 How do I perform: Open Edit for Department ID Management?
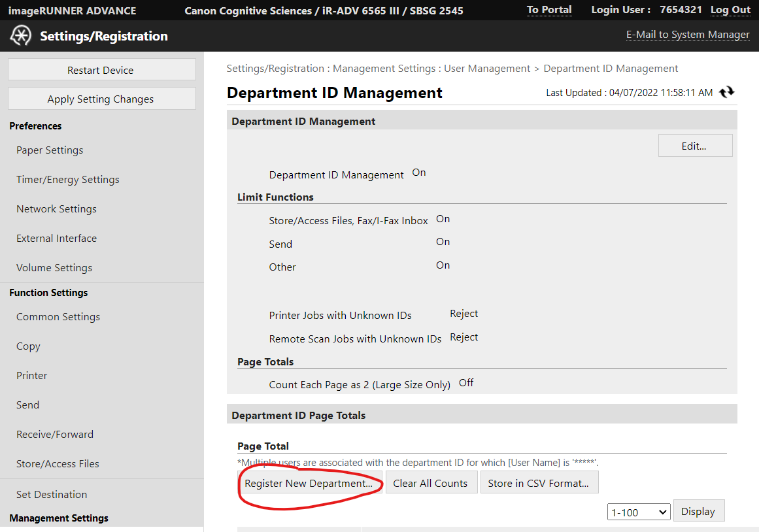(x=694, y=146)
